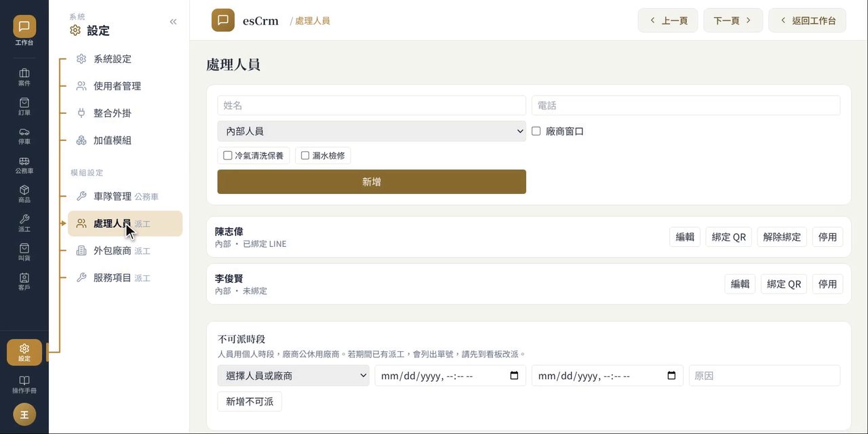Open 公務車 fleet vehicle icon
Screen dimensions: 868x434
(x=24, y=165)
